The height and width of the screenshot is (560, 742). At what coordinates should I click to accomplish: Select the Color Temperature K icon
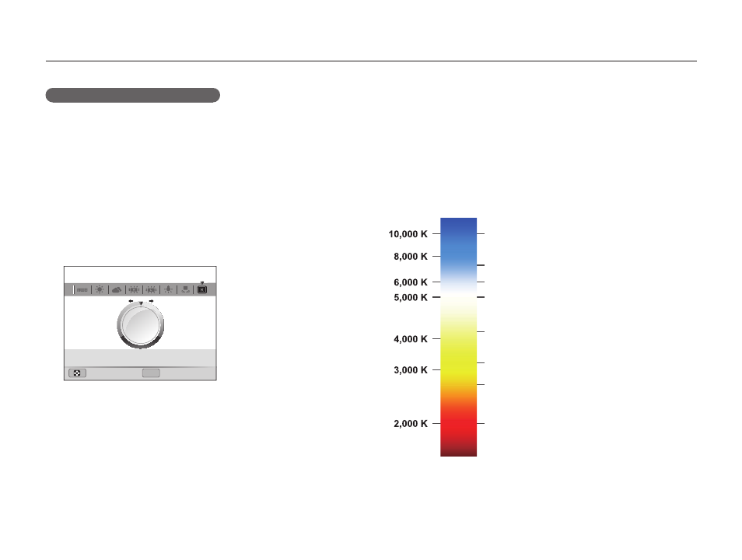202,289
